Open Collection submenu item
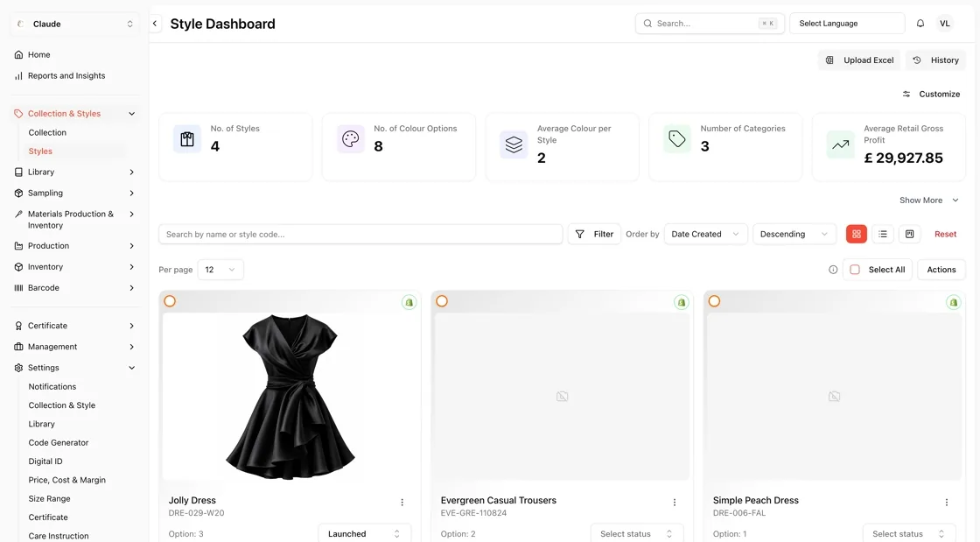 47,132
